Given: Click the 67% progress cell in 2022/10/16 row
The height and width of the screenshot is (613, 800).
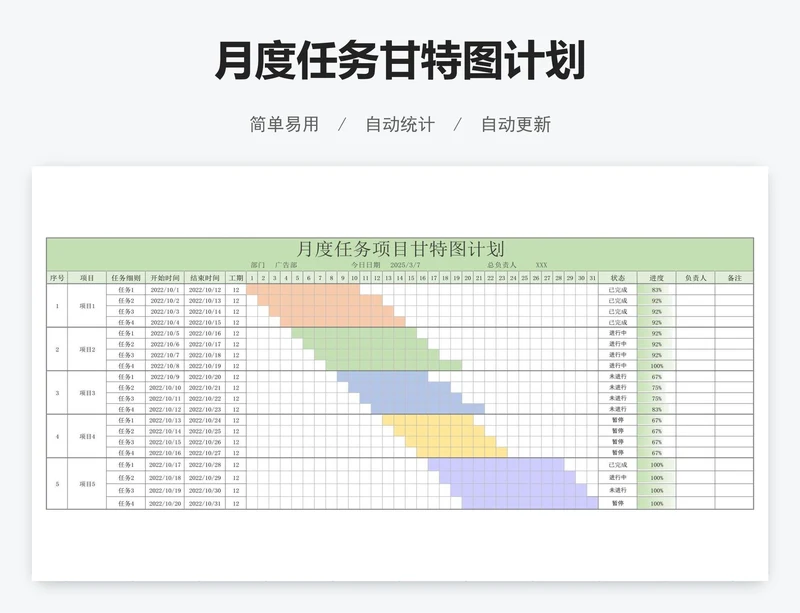Looking at the screenshot, I should [657, 452].
